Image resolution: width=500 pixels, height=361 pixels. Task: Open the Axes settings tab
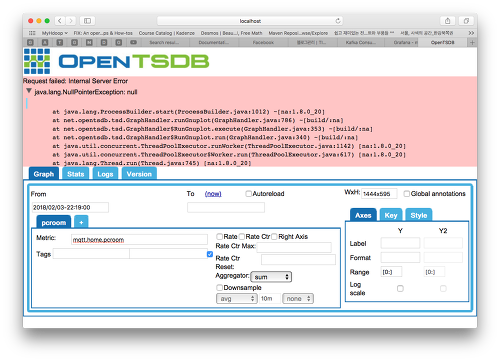[363, 215]
